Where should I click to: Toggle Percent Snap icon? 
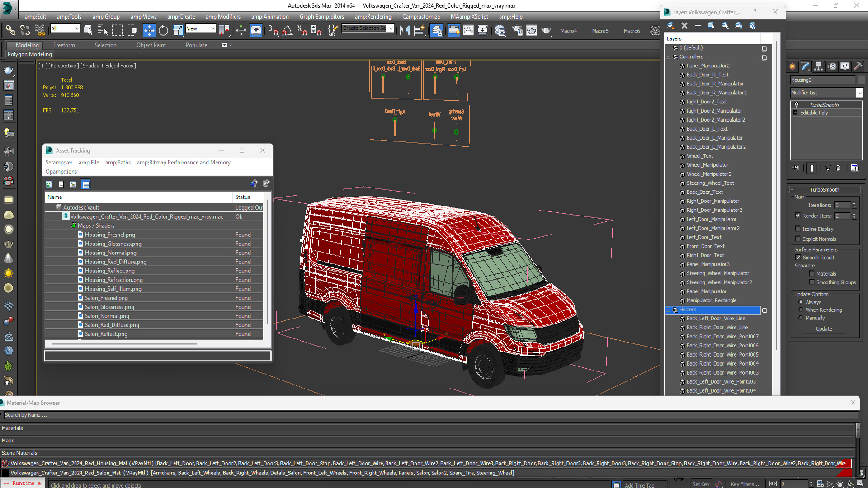[x=302, y=30]
